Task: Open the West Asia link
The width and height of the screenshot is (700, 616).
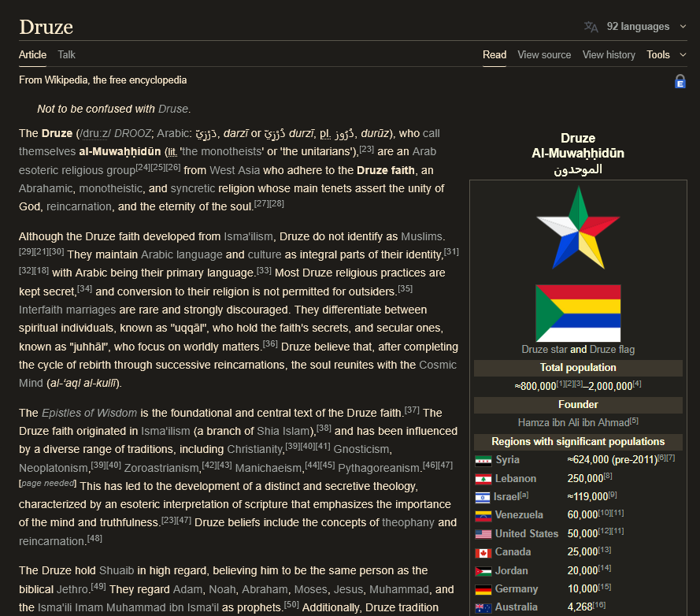Action: click(x=235, y=171)
